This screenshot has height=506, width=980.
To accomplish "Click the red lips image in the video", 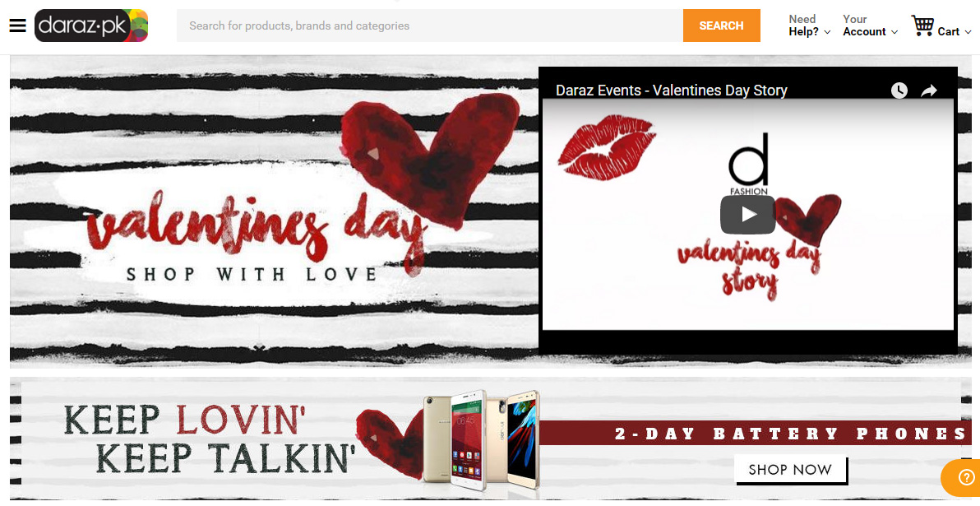I will pos(606,147).
